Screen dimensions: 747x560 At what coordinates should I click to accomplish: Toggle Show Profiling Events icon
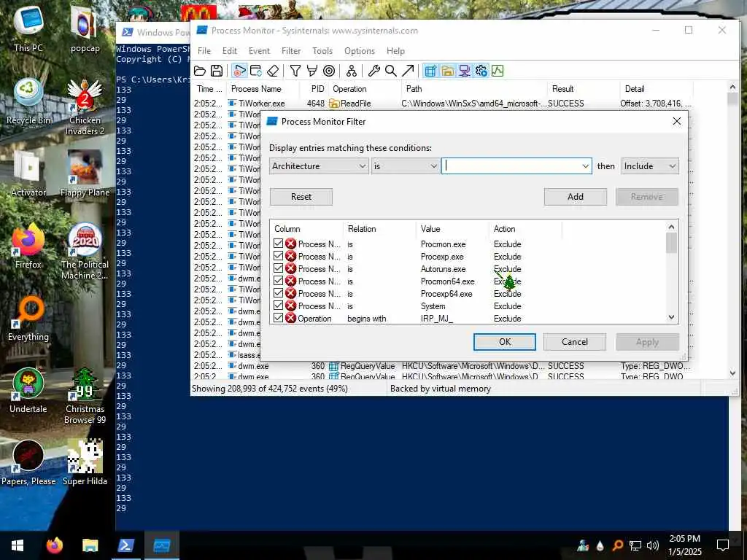click(498, 71)
